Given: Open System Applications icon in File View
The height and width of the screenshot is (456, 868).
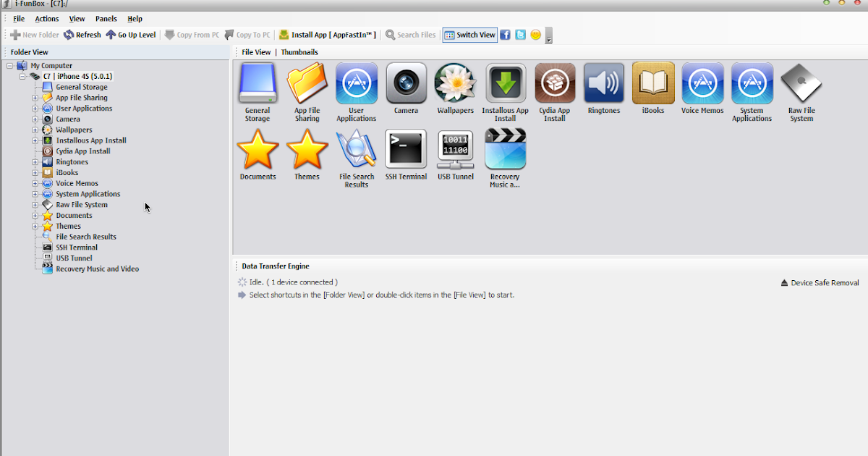Looking at the screenshot, I should (x=752, y=83).
